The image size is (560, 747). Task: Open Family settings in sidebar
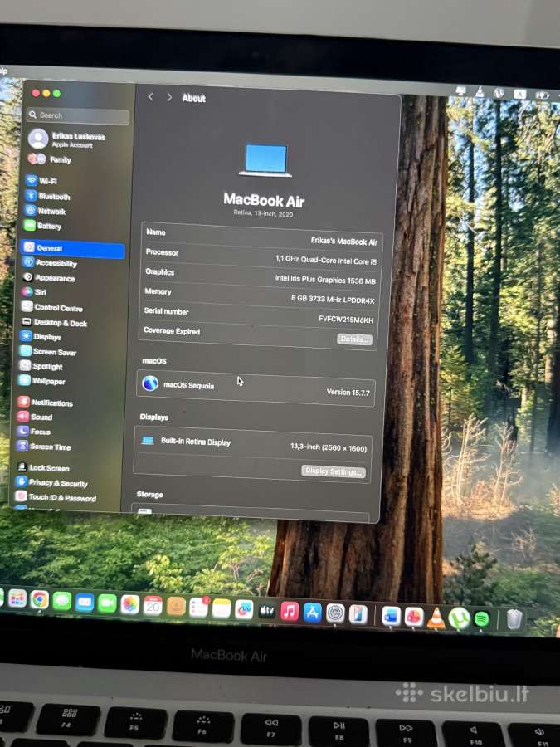(50, 159)
